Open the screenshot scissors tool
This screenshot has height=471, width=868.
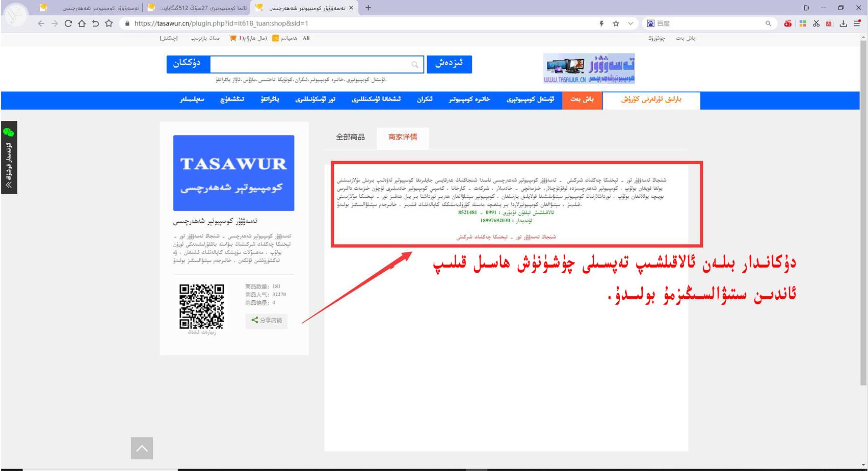(x=816, y=23)
